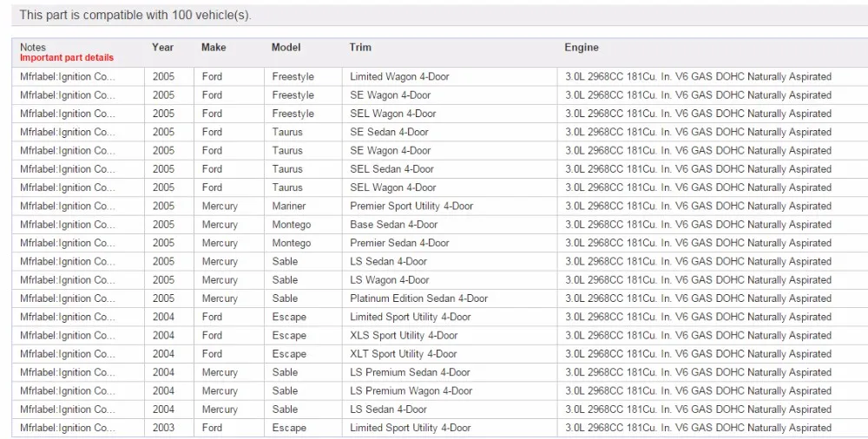This screenshot has width=868, height=439.
Task: Click '2004' in the XLS Sport Utility row
Action: coord(163,335)
